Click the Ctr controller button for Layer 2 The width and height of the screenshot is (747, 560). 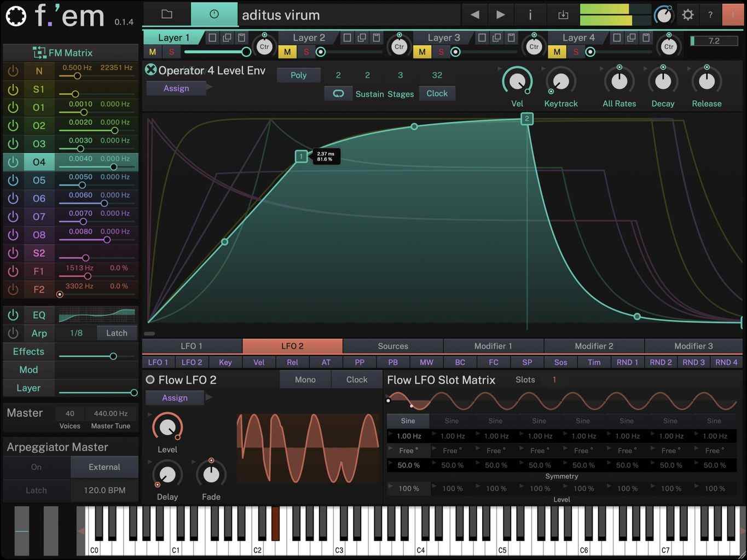399,47
